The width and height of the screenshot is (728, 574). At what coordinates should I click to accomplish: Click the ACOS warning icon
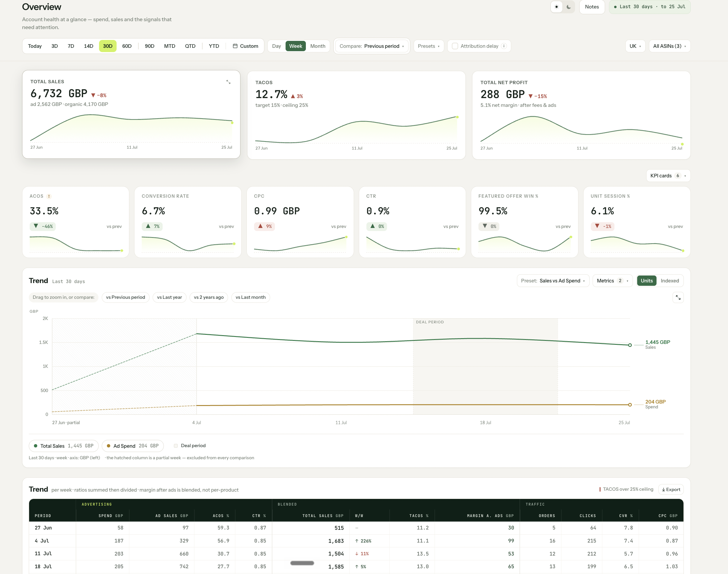tap(49, 196)
